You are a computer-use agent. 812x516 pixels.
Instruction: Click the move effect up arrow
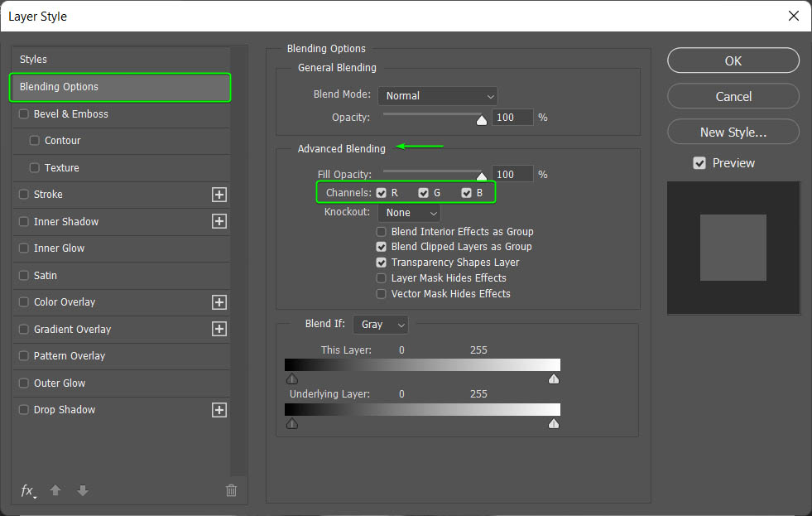coord(55,490)
